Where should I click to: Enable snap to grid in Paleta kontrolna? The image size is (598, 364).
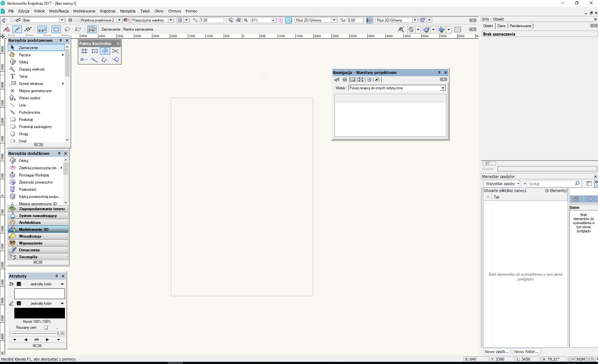(x=84, y=51)
